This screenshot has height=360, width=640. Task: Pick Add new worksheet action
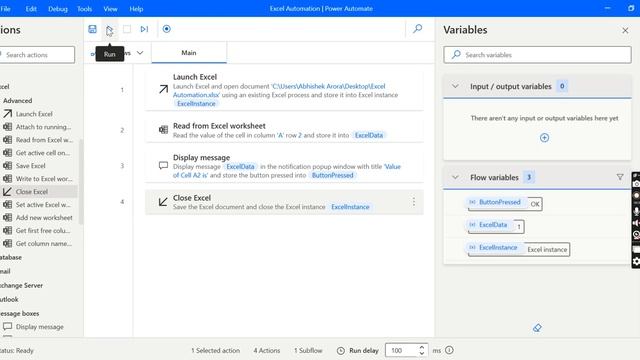pos(39,218)
